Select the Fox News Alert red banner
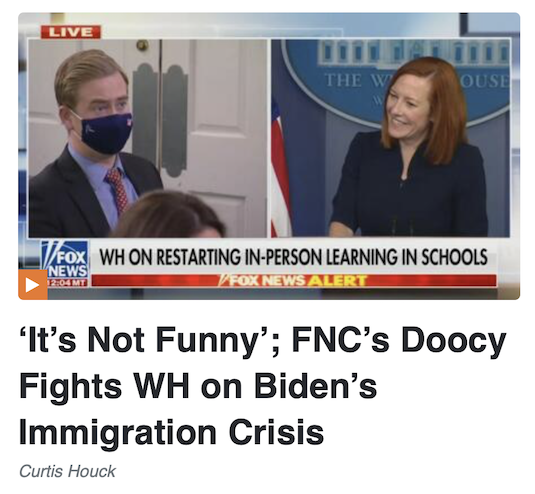Screen dimensions: 535x494 point(294,280)
